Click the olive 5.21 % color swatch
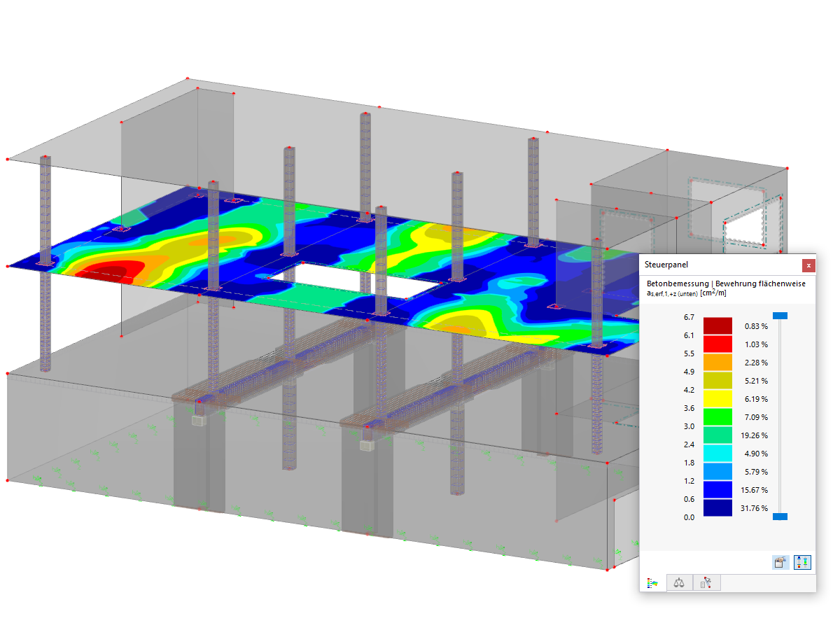The height and width of the screenshot is (630, 840). pos(717,380)
